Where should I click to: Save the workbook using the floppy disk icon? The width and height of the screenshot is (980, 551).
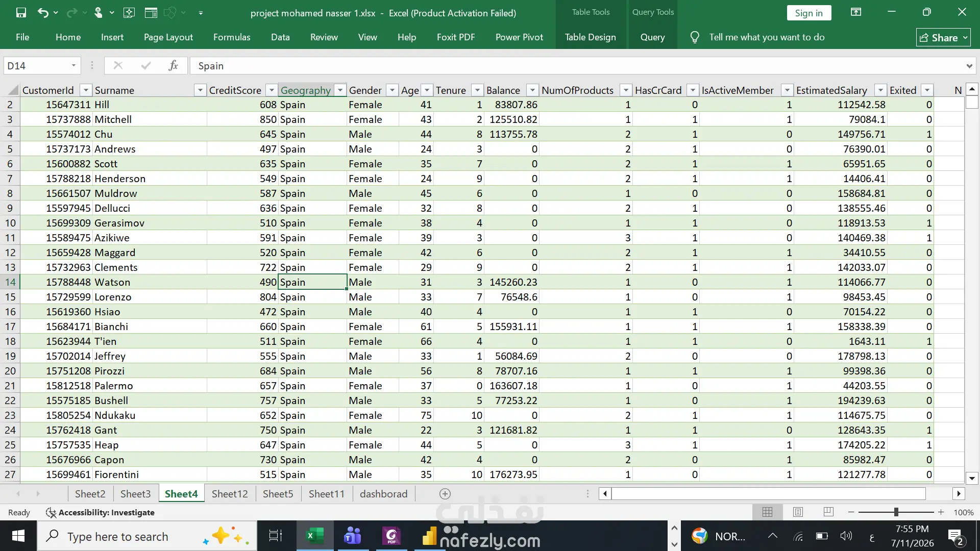click(21, 13)
